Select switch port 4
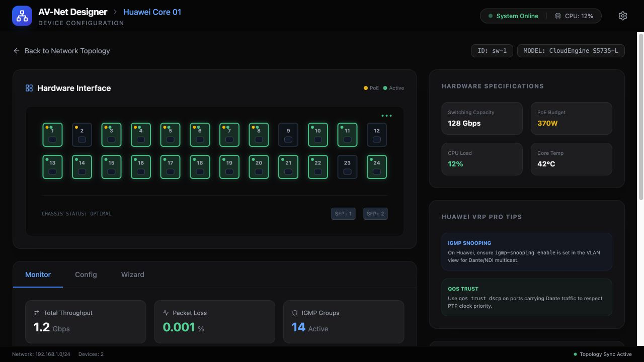The image size is (644, 362). (141, 135)
